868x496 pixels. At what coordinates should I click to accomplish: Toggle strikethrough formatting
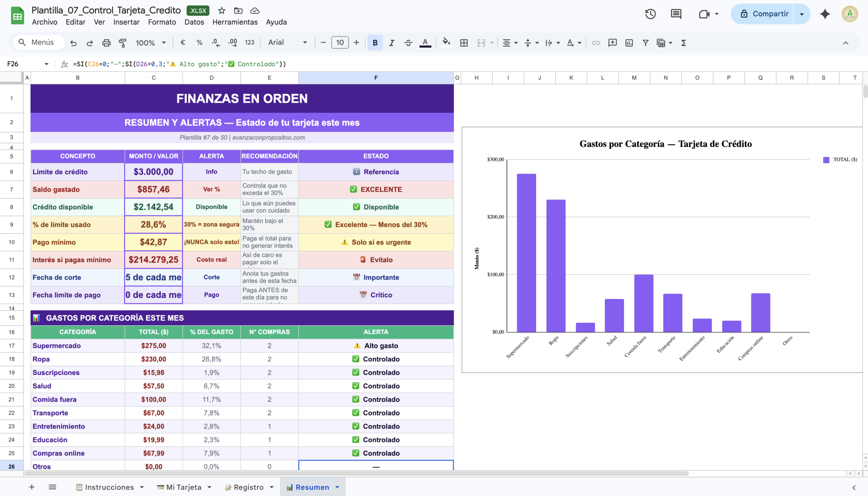pos(408,43)
